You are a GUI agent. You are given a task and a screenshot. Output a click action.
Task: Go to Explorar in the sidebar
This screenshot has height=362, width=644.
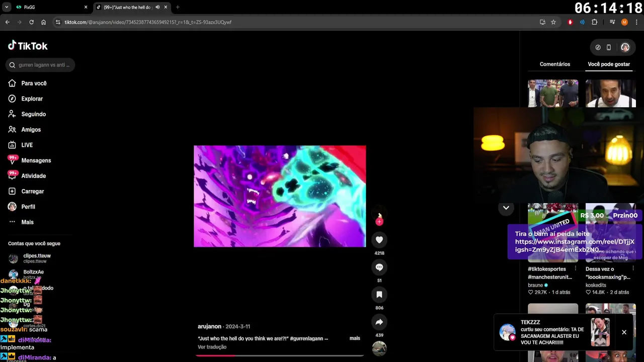(32, 99)
